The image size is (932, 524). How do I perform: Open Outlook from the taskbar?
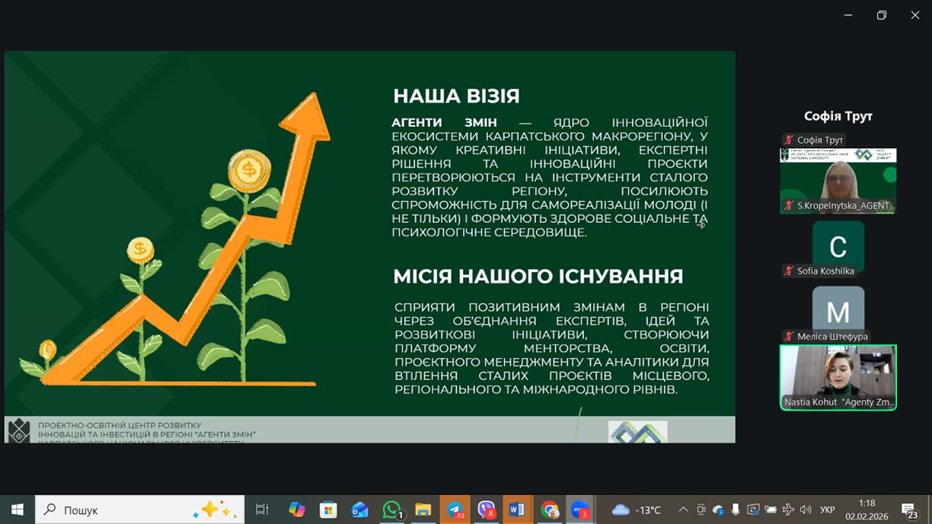pos(360,510)
